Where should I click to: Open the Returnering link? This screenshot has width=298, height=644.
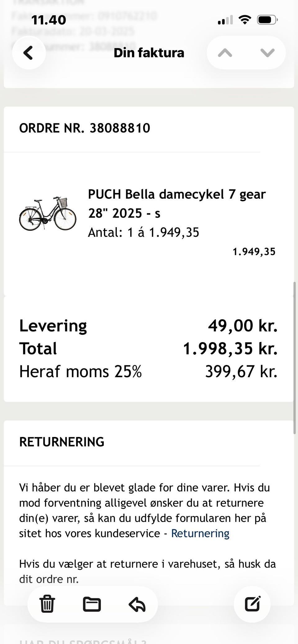click(200, 533)
